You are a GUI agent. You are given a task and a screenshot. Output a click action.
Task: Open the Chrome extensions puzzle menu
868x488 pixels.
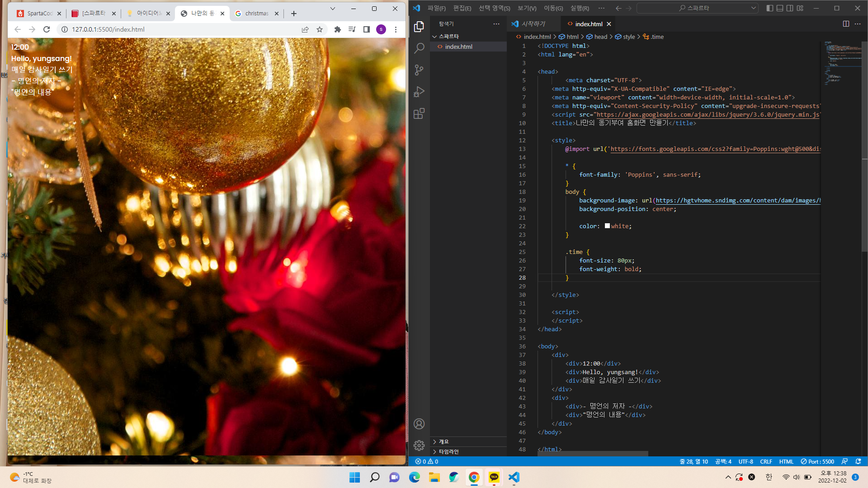tap(337, 29)
